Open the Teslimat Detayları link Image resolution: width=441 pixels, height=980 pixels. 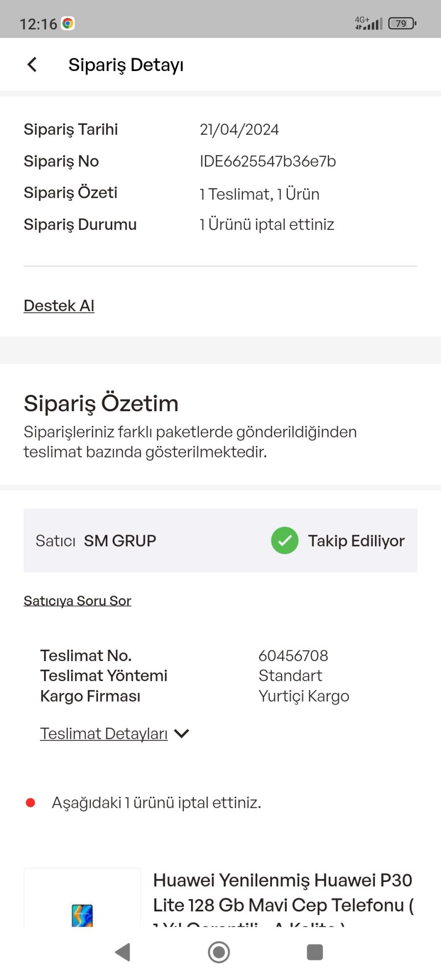pos(104,734)
